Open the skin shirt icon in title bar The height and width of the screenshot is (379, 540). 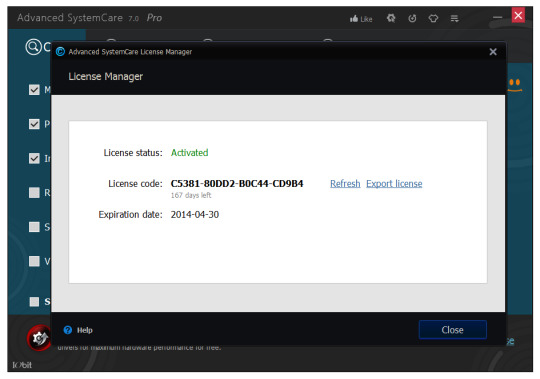tap(433, 18)
